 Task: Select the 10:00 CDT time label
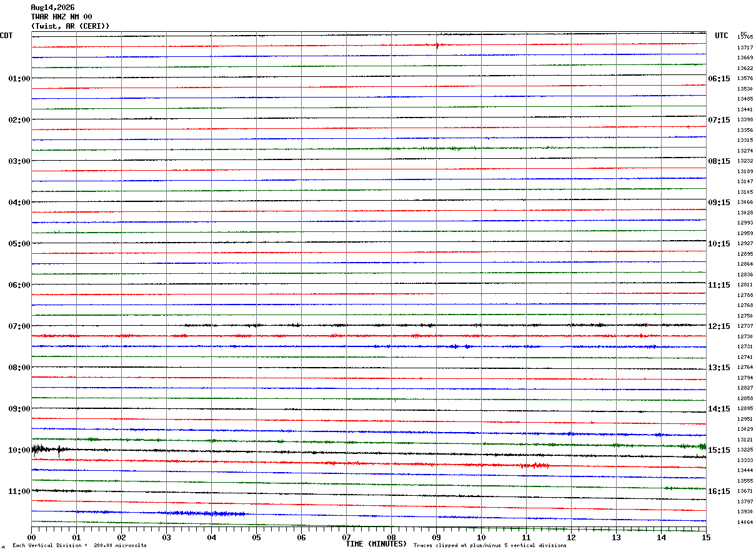tap(19, 450)
